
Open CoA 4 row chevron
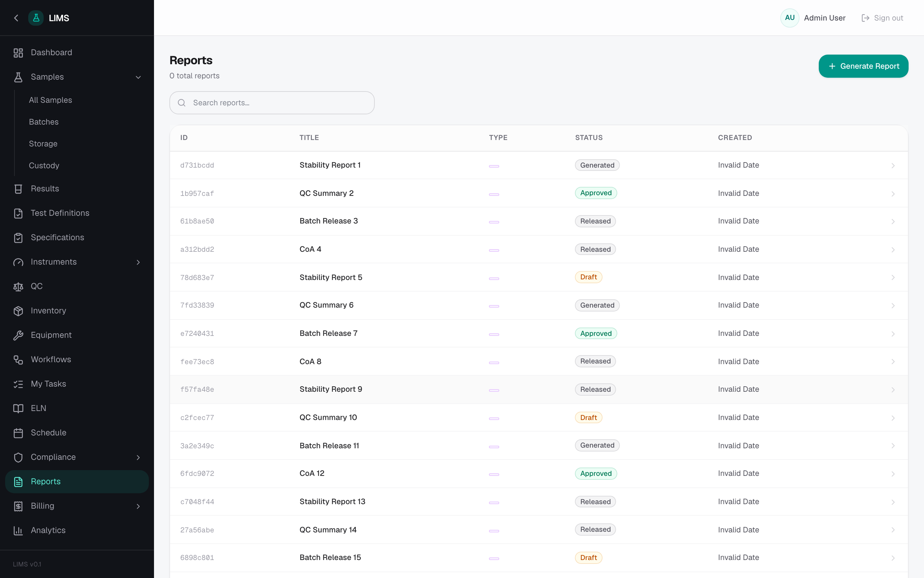click(x=893, y=250)
